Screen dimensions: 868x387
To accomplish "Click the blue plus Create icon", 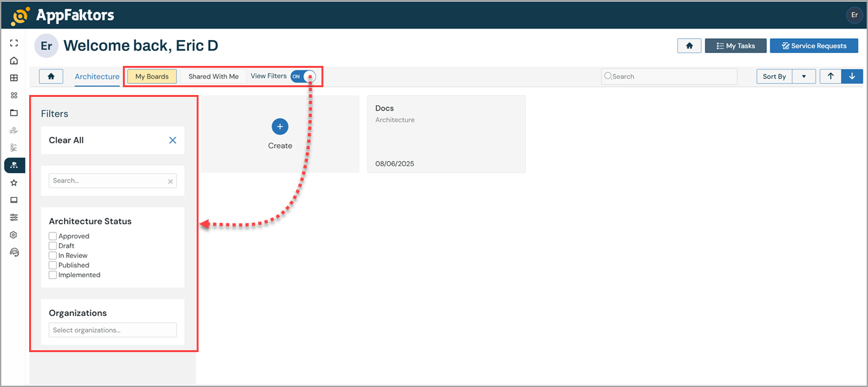I will point(280,127).
